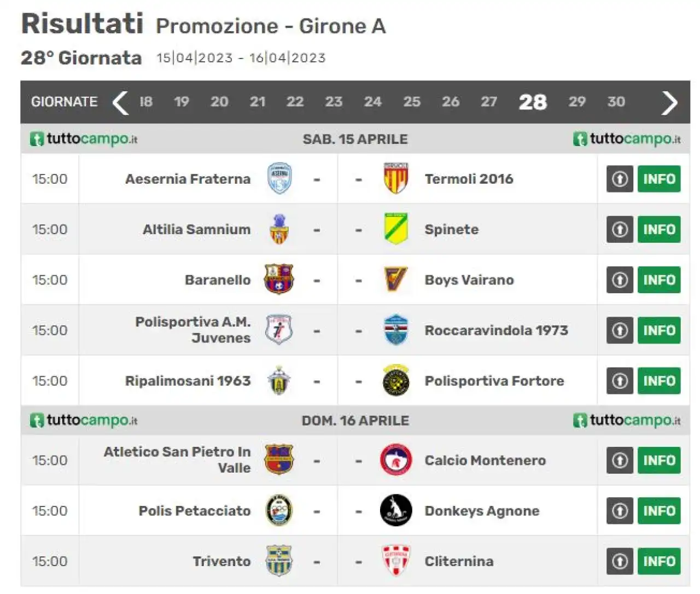Advance giornate with the right chevron
The image size is (700, 594).
tap(669, 102)
